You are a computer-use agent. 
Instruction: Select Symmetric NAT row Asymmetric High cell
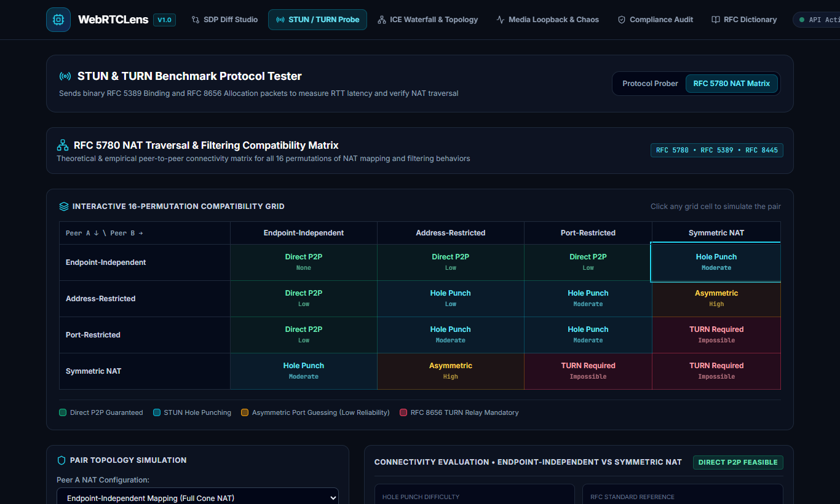[451, 371]
